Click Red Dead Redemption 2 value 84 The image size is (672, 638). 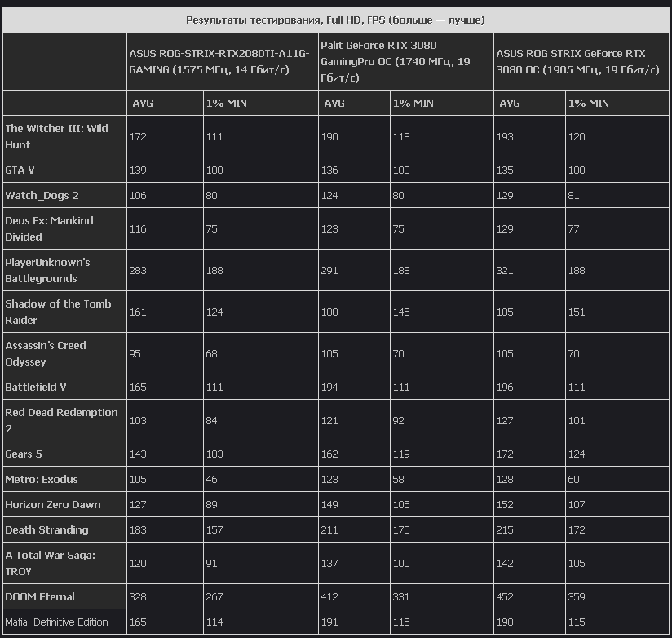211,421
